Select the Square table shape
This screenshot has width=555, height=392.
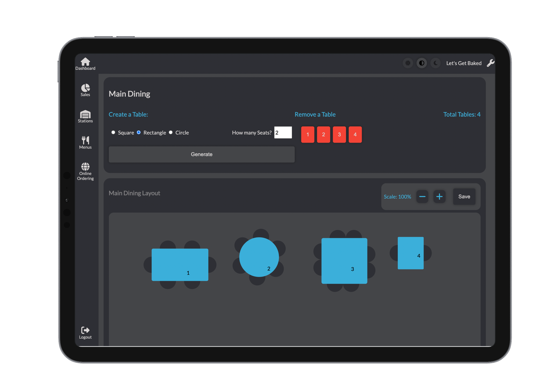coord(113,132)
